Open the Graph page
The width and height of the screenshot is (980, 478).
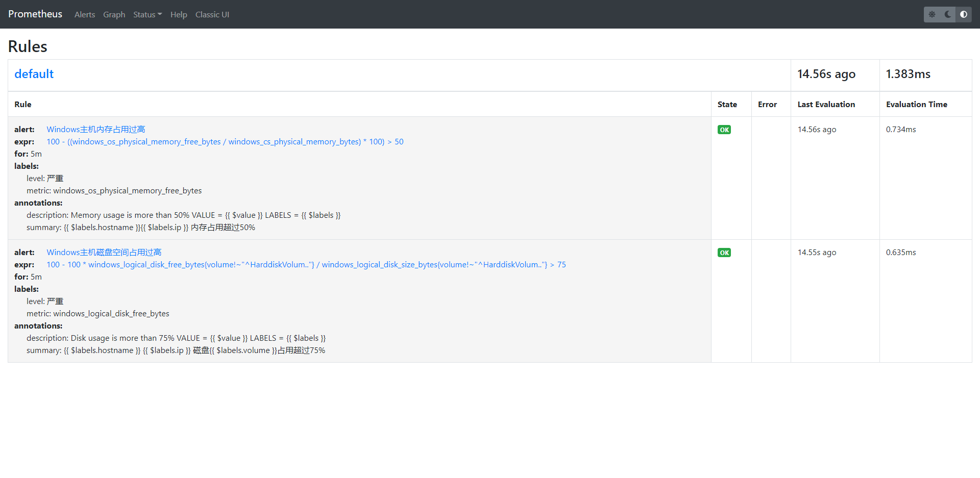(114, 15)
